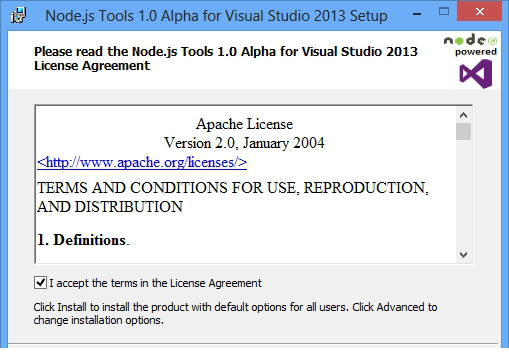Click the license scrollbar down arrow

point(463,255)
